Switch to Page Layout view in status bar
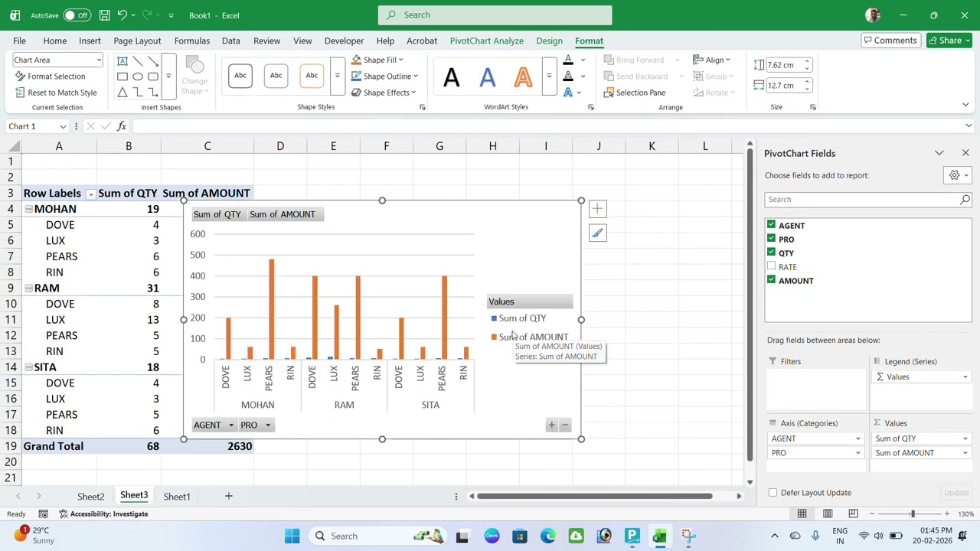Screen dimensions: 980x551 click(828, 514)
